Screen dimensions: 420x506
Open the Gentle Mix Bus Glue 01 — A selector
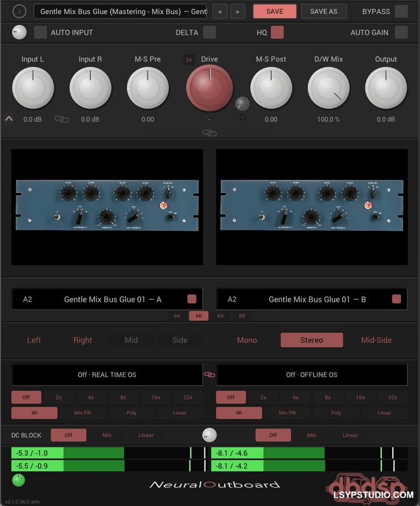point(107,299)
